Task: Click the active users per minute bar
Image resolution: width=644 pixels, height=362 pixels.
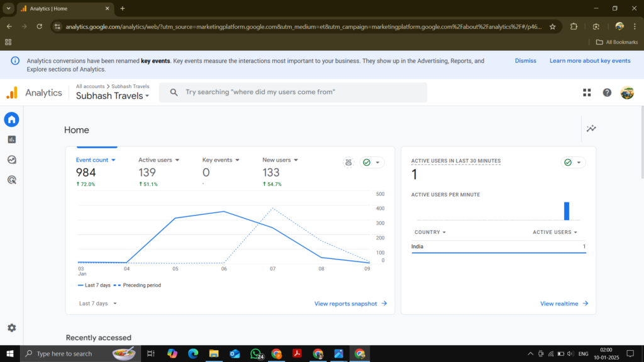Action: (x=567, y=211)
